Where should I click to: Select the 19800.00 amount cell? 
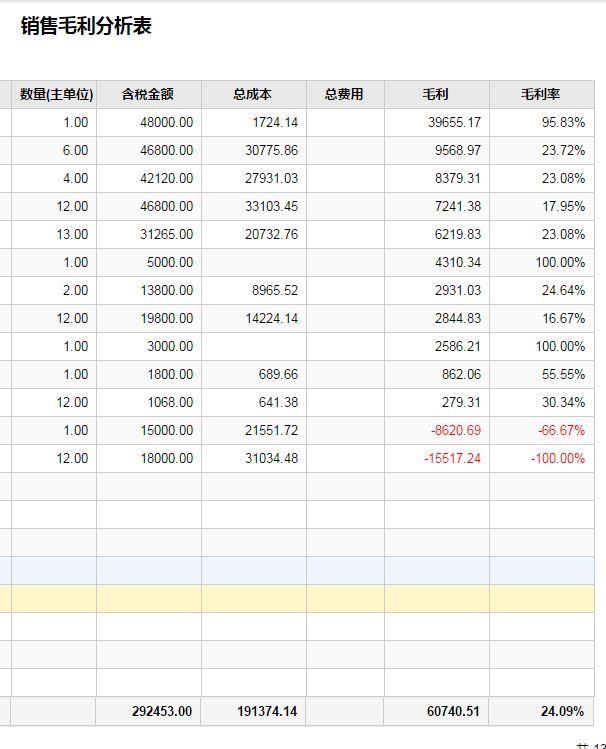point(149,319)
